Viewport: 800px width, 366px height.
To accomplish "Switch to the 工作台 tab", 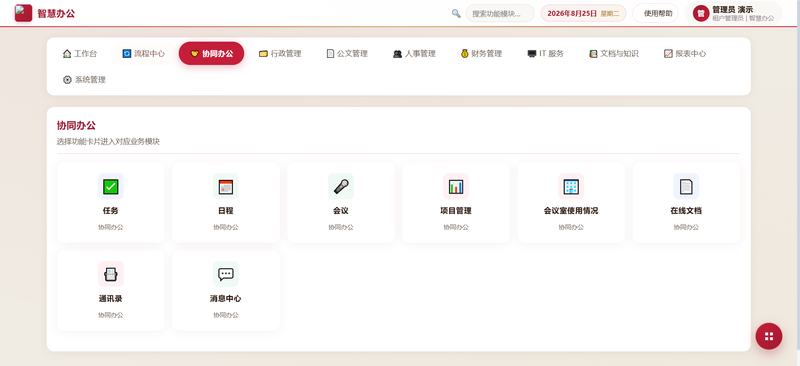I will pos(80,54).
